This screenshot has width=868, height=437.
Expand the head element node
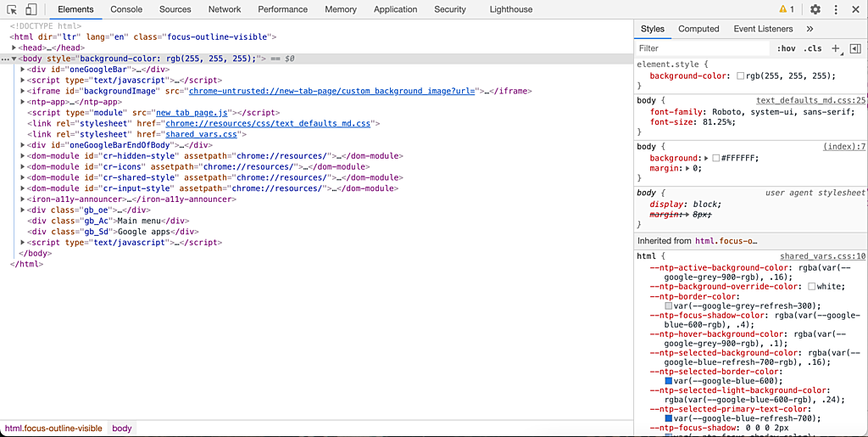tap(14, 48)
